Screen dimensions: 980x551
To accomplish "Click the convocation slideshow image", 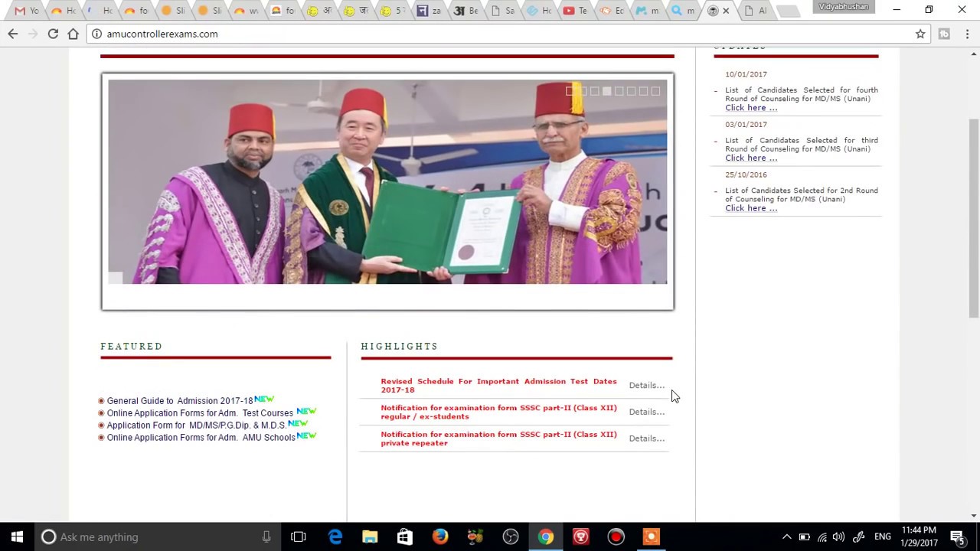I will point(387,182).
